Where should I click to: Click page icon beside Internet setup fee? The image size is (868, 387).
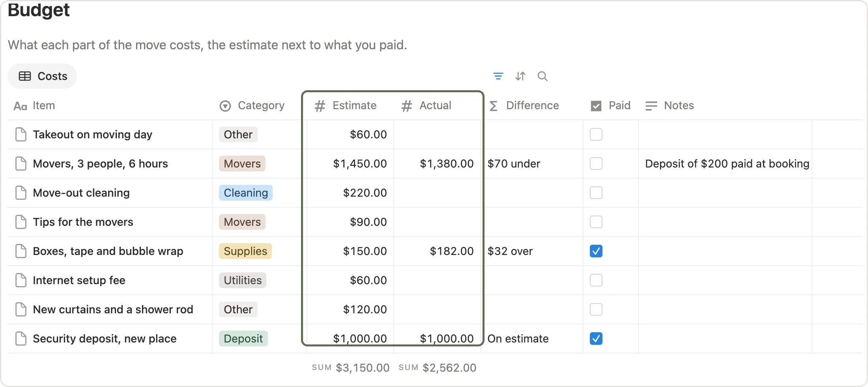[x=21, y=280]
